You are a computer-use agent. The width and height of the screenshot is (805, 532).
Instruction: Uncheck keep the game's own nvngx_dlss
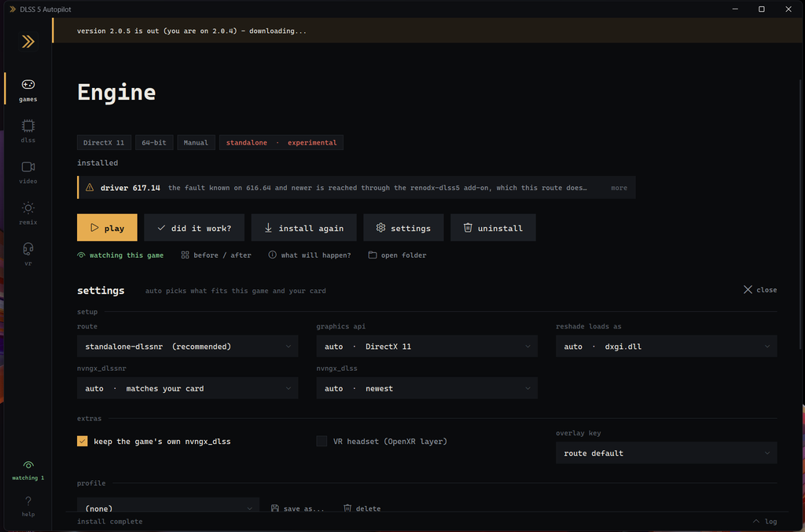click(82, 441)
